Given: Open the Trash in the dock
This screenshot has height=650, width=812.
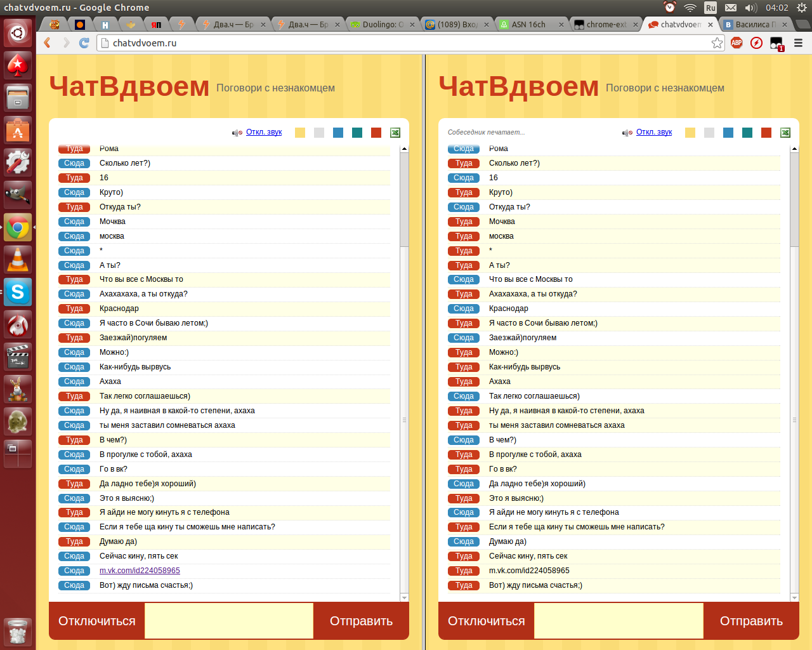Looking at the screenshot, I should (x=18, y=632).
